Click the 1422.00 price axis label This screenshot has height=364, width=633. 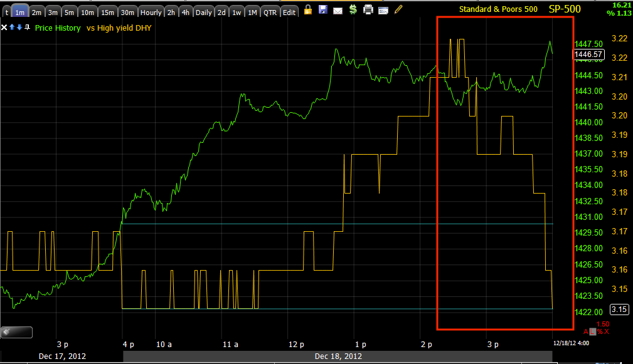pyautogui.click(x=588, y=312)
